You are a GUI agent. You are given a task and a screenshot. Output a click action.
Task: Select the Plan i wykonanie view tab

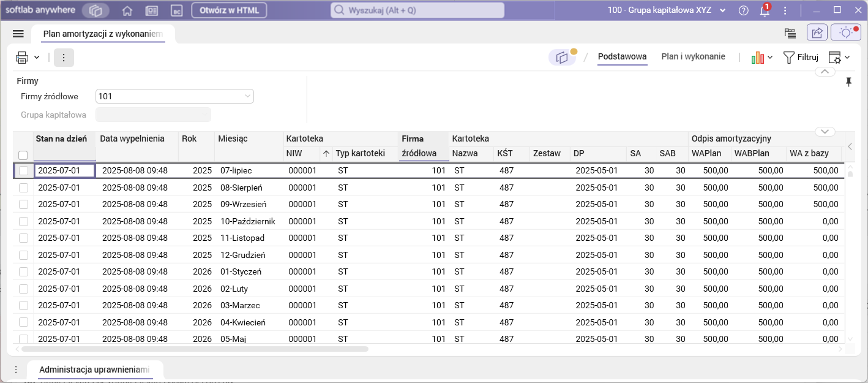coord(693,57)
